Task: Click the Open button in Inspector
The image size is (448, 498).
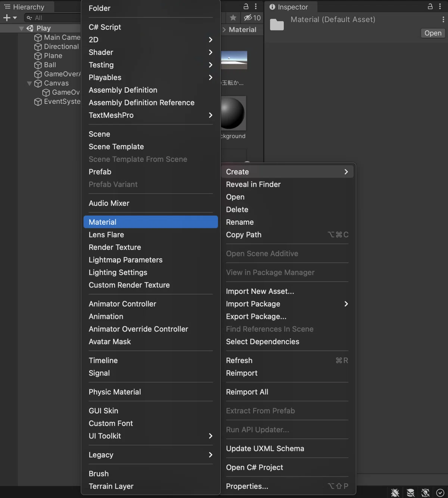Action: (433, 33)
